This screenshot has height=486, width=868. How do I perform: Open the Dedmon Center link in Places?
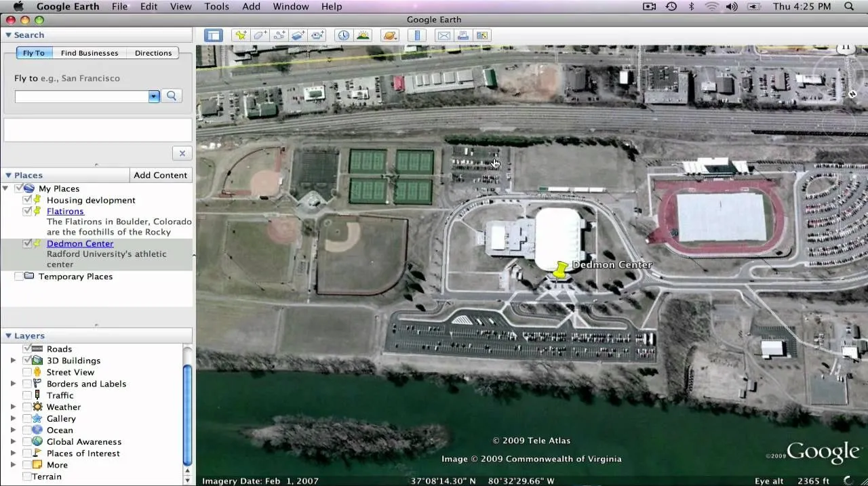pos(80,243)
